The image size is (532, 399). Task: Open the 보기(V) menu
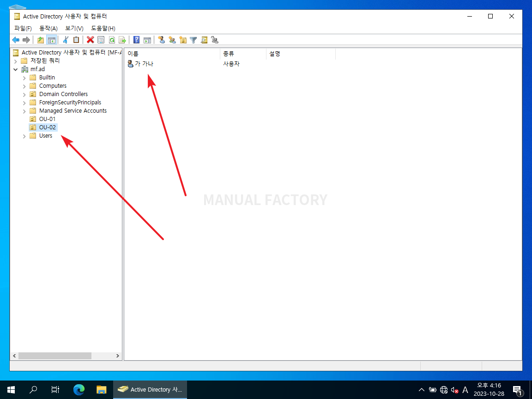click(x=74, y=29)
